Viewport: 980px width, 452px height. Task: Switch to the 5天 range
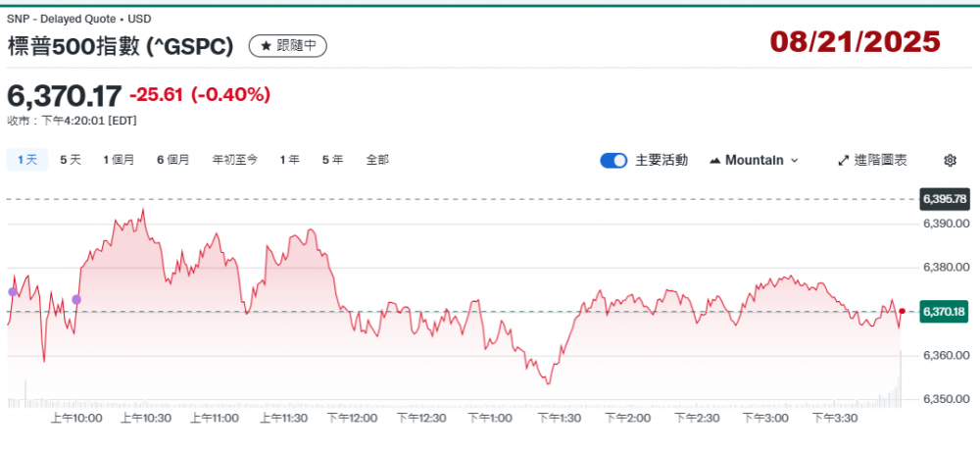[71, 159]
